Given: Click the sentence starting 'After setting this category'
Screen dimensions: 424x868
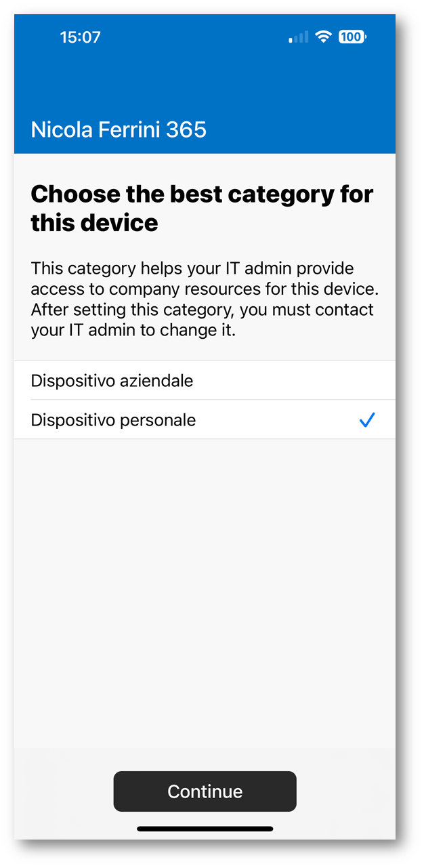Looking at the screenshot, I should [x=202, y=321].
